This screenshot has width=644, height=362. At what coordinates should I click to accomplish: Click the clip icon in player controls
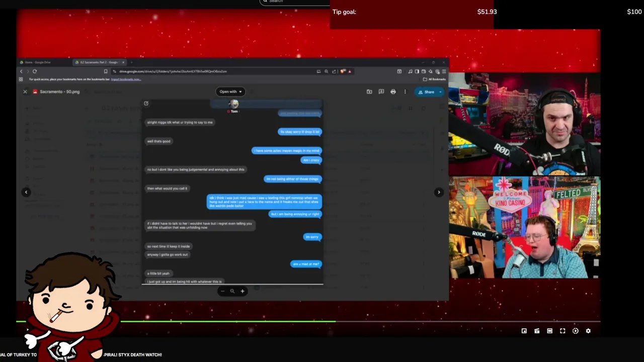[x=537, y=331]
